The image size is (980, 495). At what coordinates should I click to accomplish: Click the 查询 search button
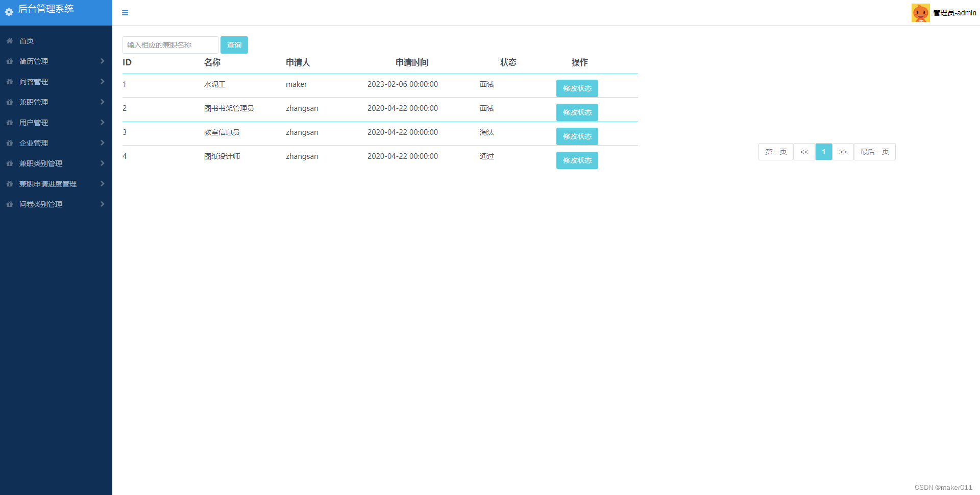click(234, 45)
